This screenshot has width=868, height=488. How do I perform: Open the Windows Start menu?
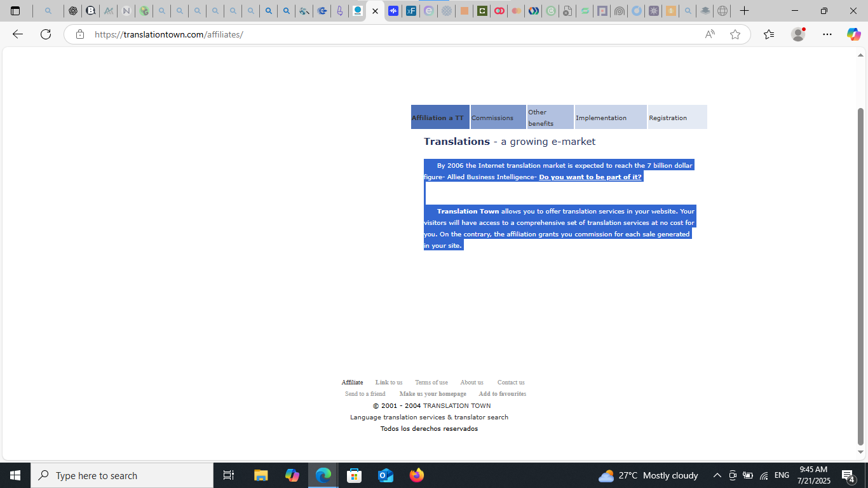coord(15,475)
